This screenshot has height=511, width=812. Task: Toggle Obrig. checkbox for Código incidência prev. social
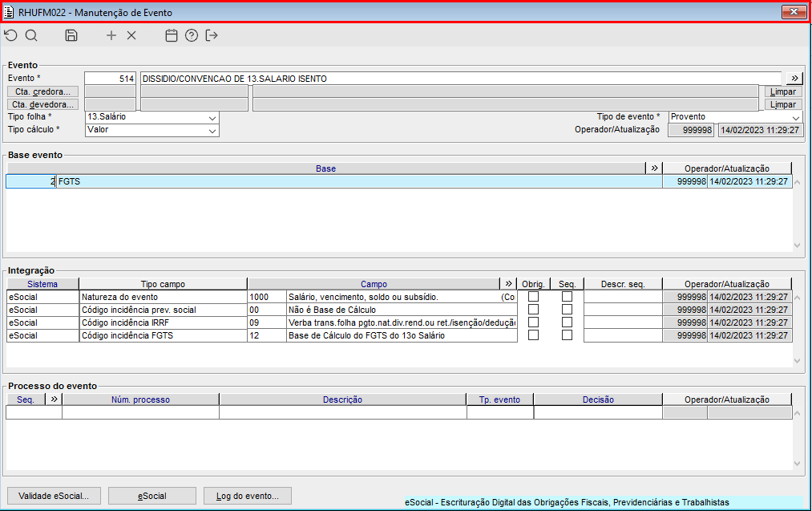[x=533, y=310]
